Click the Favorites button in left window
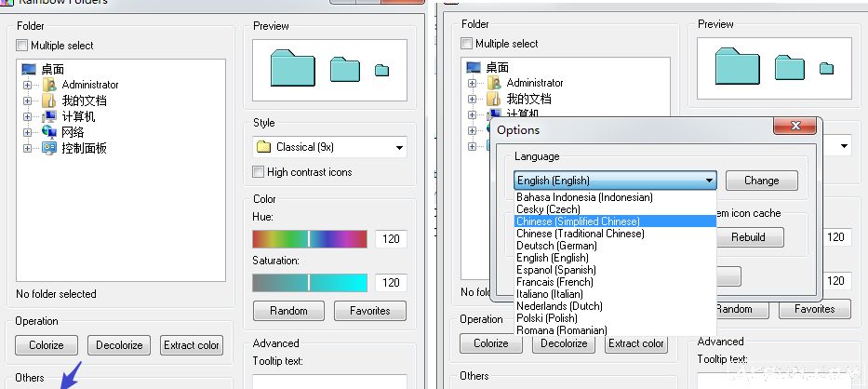The width and height of the screenshot is (868, 389). point(369,311)
